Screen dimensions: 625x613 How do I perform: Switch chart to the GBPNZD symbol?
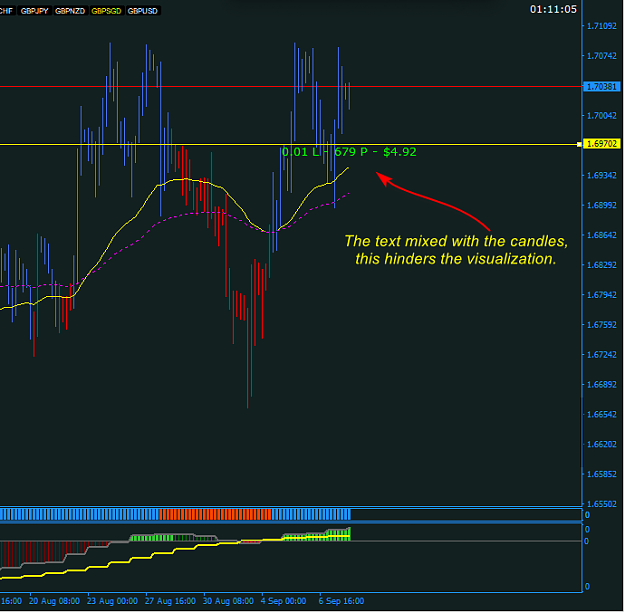[70, 11]
